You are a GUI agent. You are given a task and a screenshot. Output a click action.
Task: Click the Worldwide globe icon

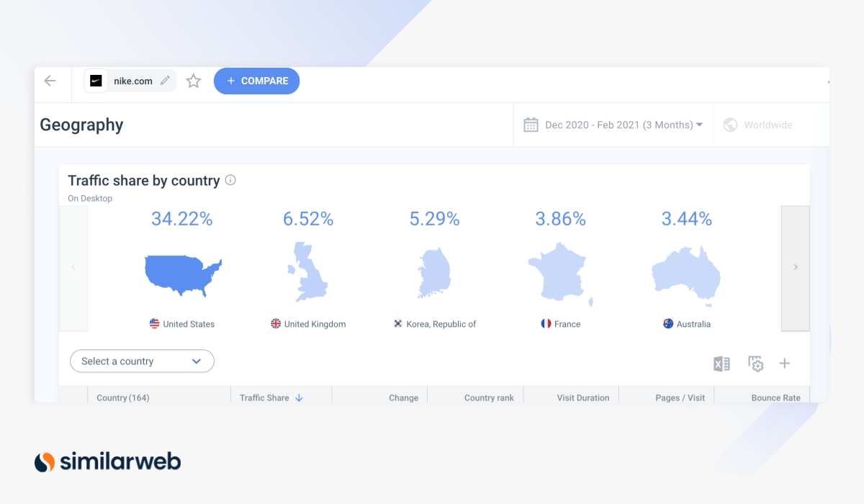coord(730,125)
